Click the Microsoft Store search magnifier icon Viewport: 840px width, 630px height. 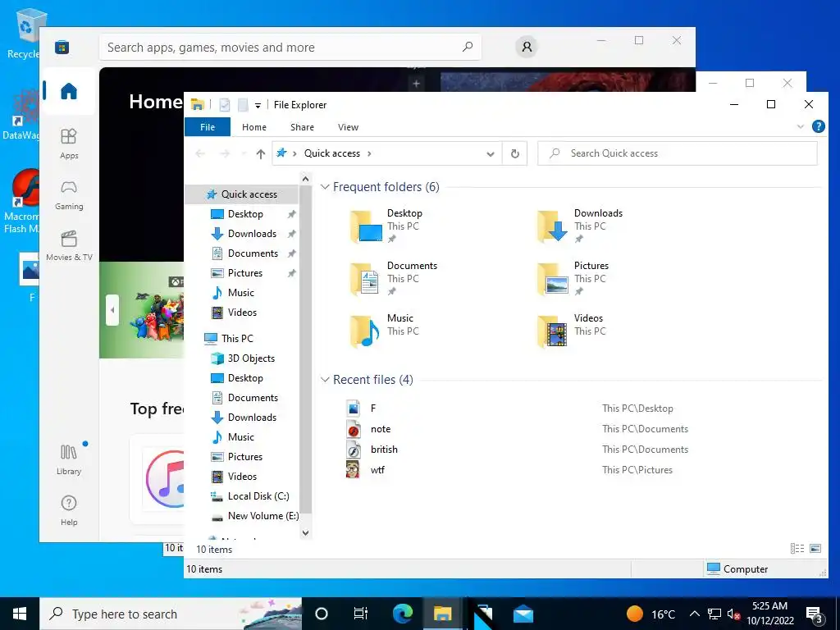(x=467, y=47)
